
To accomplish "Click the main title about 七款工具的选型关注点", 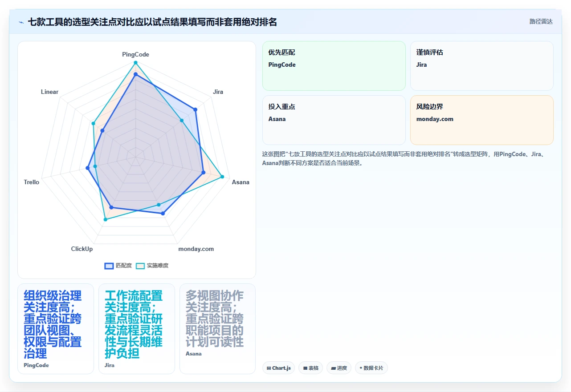I will click(x=152, y=22).
